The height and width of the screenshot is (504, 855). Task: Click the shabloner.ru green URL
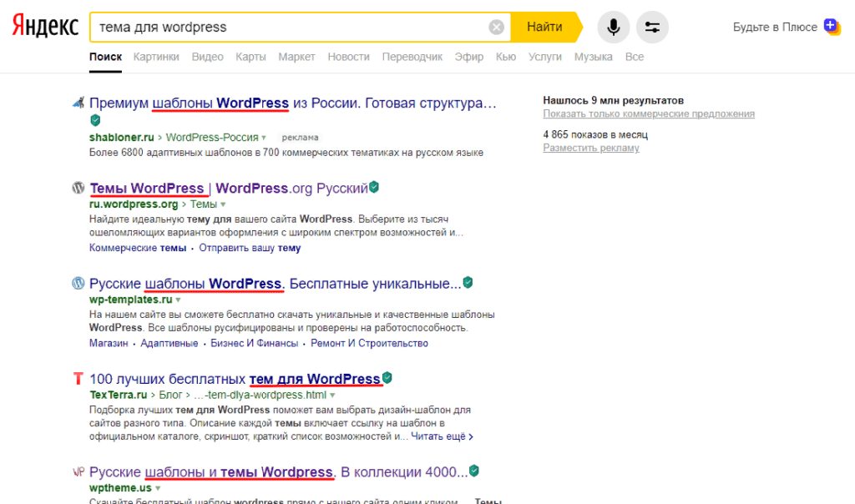(122, 138)
